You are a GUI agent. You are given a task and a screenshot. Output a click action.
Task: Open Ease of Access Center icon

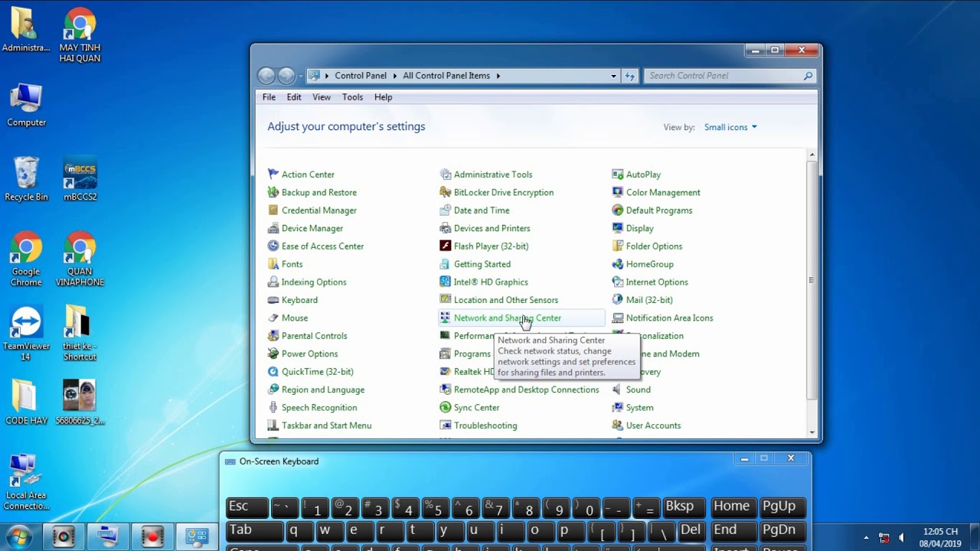click(x=273, y=246)
